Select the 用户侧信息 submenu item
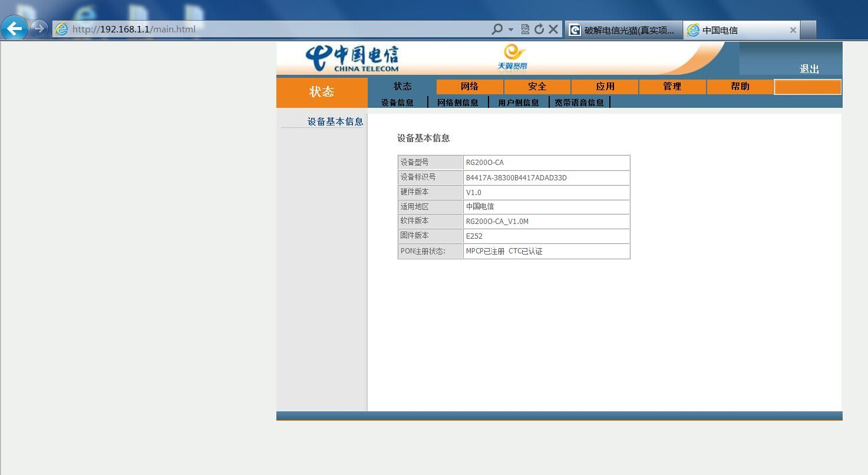This screenshot has width=868, height=475. point(519,103)
